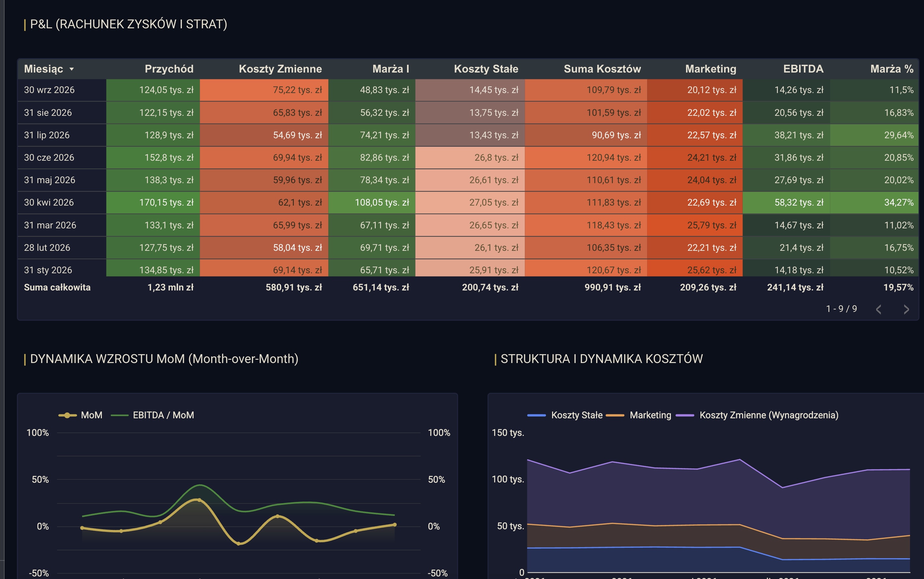Toggle the Koszty Zmienne (Wynagrodzenia) legend entry
The height and width of the screenshot is (579, 924).
click(757, 415)
